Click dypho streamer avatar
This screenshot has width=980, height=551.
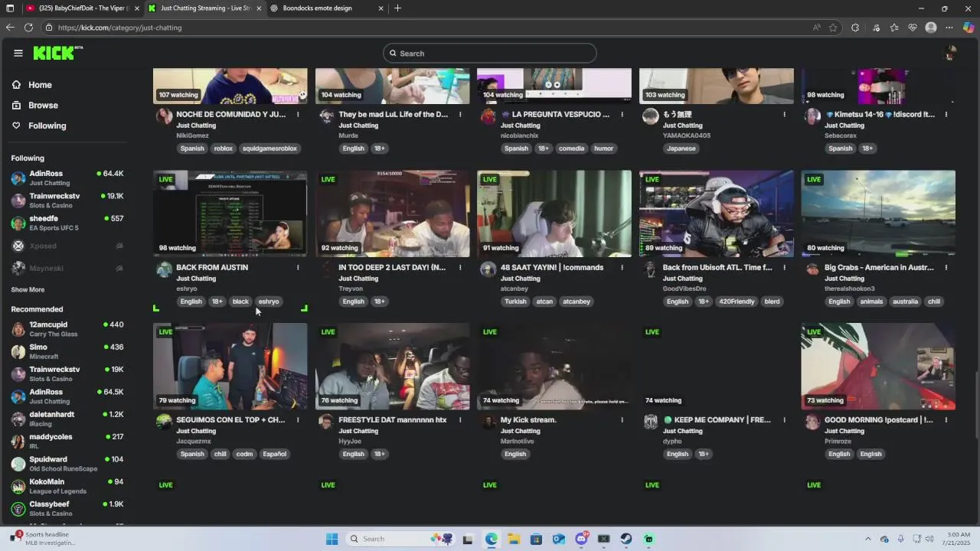point(650,422)
